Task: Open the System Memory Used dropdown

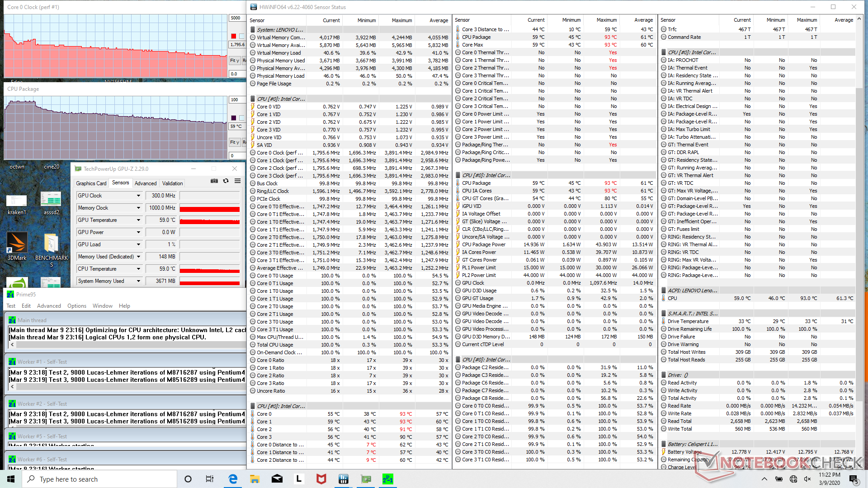Action: click(138, 281)
